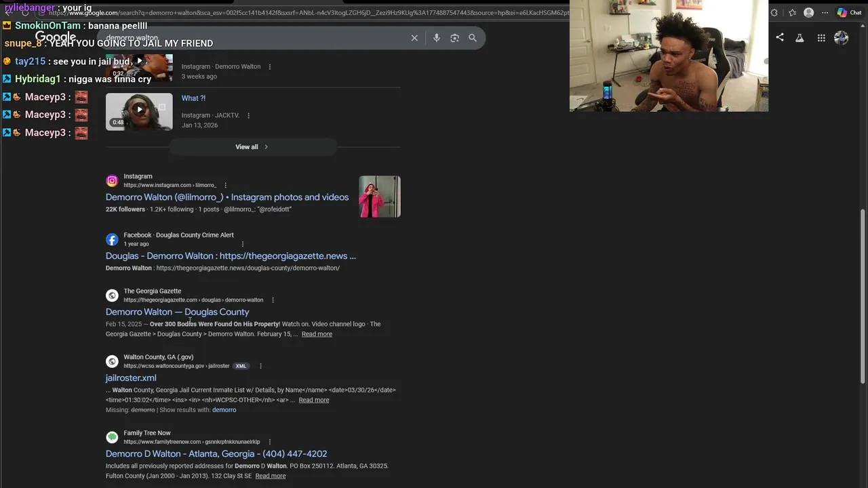The height and width of the screenshot is (488, 868).
Task: Open the jailroster.xml result link
Action: 131,378
